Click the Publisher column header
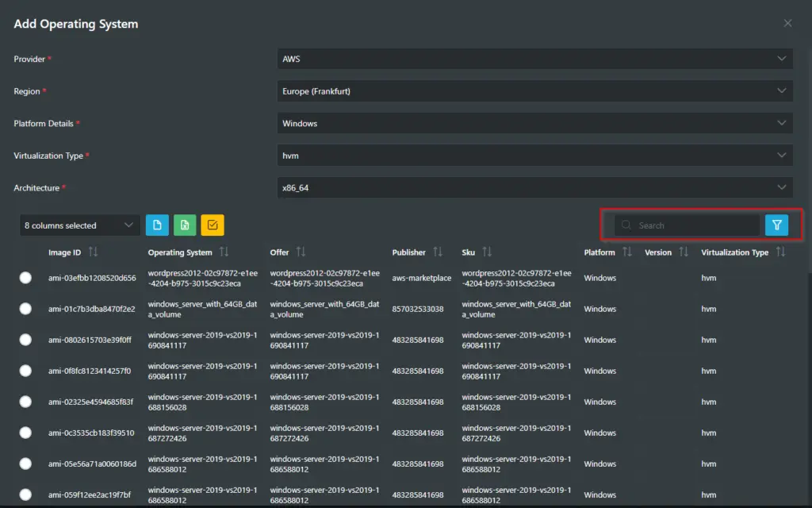Viewport: 812px width, 508px height. tap(408, 252)
